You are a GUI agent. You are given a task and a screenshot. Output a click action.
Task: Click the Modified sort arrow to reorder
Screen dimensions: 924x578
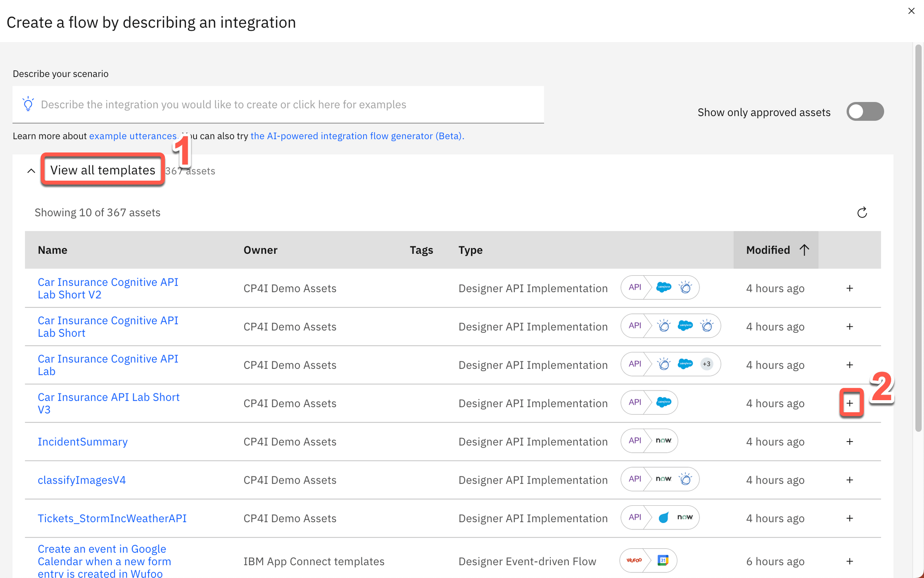804,250
